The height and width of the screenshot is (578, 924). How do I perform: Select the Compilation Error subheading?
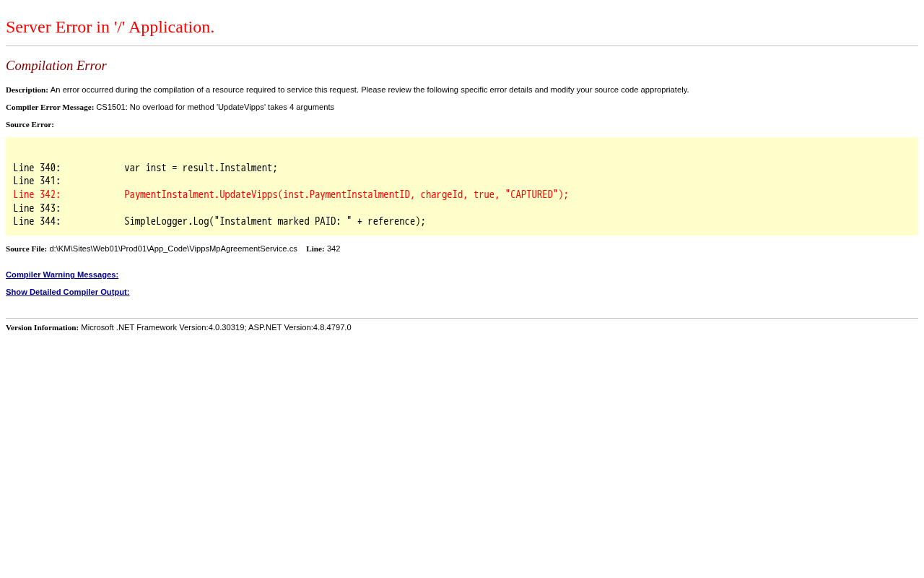click(56, 66)
